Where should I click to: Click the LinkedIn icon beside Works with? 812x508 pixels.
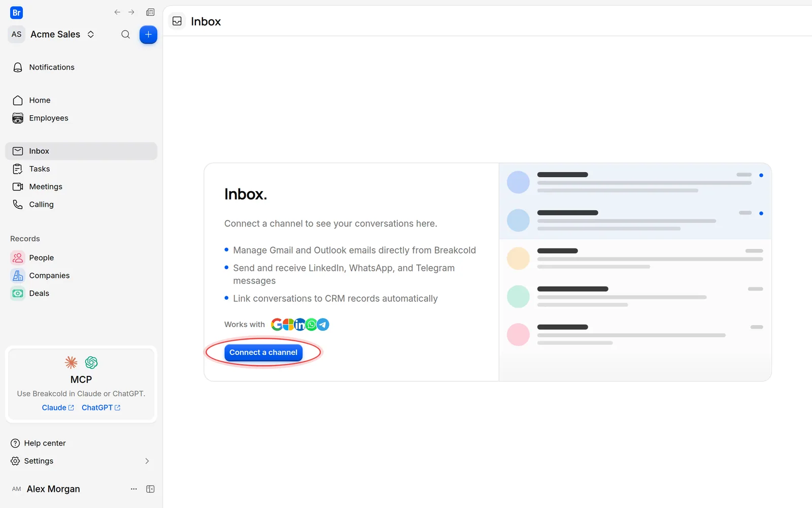click(x=300, y=324)
